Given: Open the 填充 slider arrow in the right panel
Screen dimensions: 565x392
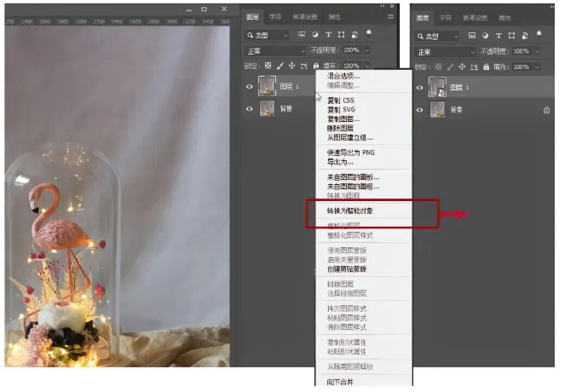Looking at the screenshot, I should pyautogui.click(x=537, y=66).
